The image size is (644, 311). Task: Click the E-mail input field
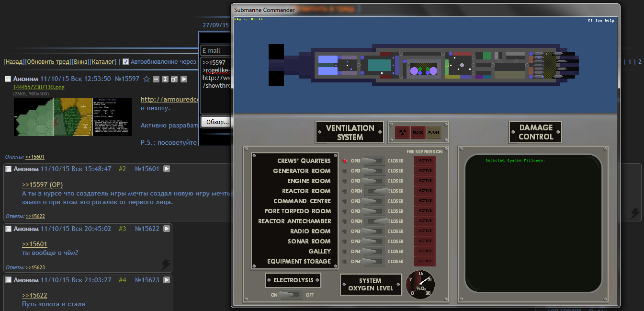pyautogui.click(x=215, y=50)
